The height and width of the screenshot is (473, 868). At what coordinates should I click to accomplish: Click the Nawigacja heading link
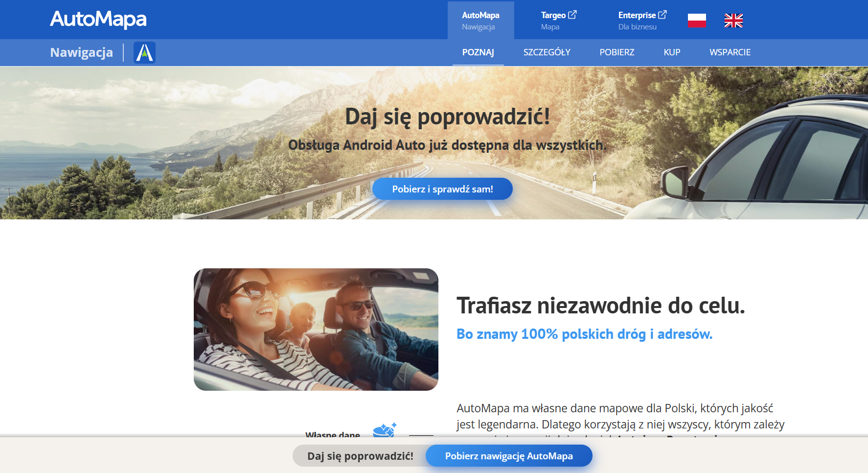tap(82, 52)
